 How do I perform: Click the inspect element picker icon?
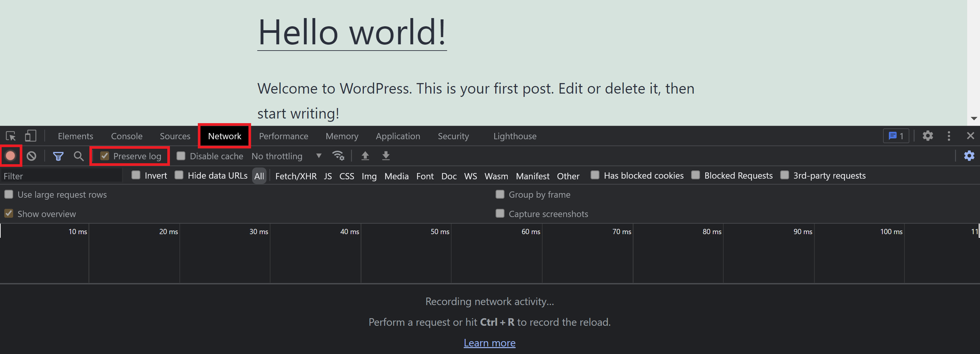11,136
